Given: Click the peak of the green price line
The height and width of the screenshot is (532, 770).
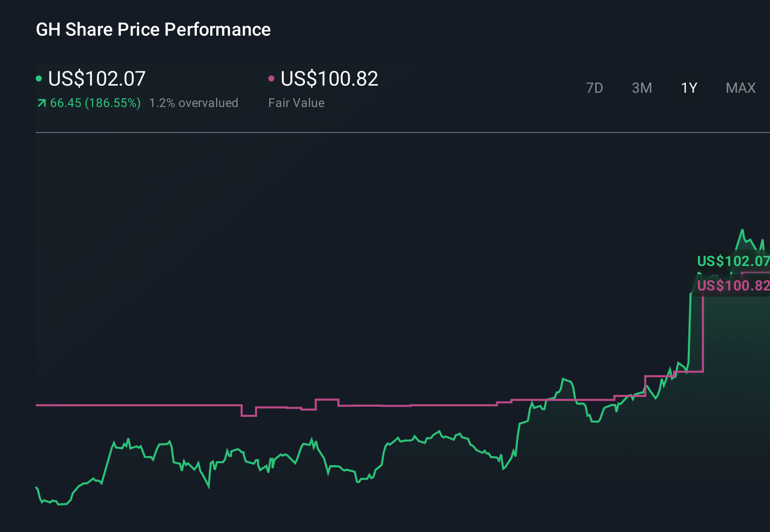Looking at the screenshot, I should tap(743, 230).
